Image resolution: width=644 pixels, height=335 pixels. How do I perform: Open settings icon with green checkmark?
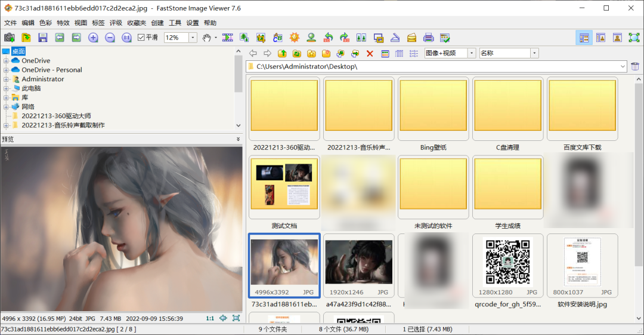(x=445, y=38)
